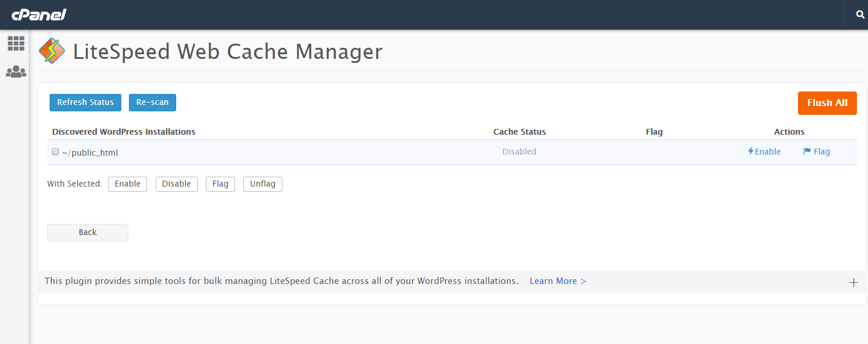The image size is (868, 344).
Task: Click the Discovered WordPress Installations header
Action: point(124,132)
